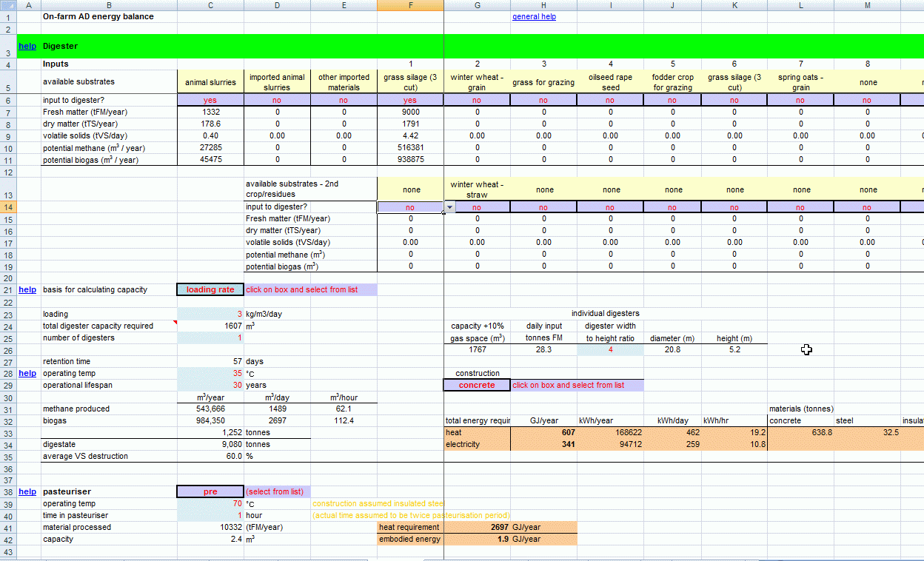Toggle imported animal slurries input 'no' cell
Image resolution: width=924 pixels, height=561 pixels.
pyautogui.click(x=277, y=100)
